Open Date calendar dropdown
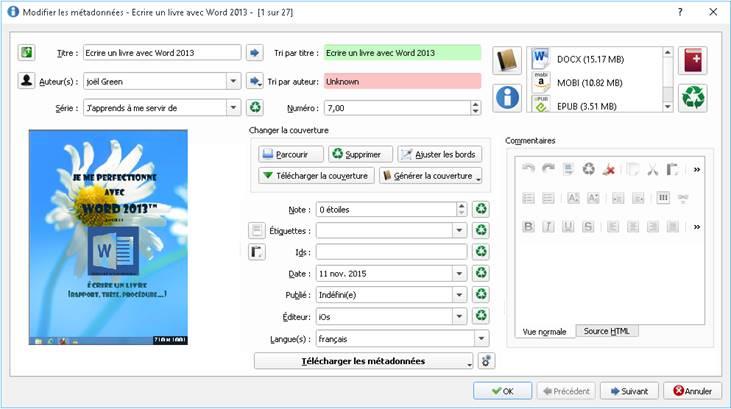This screenshot has width=731, height=409. 459,273
